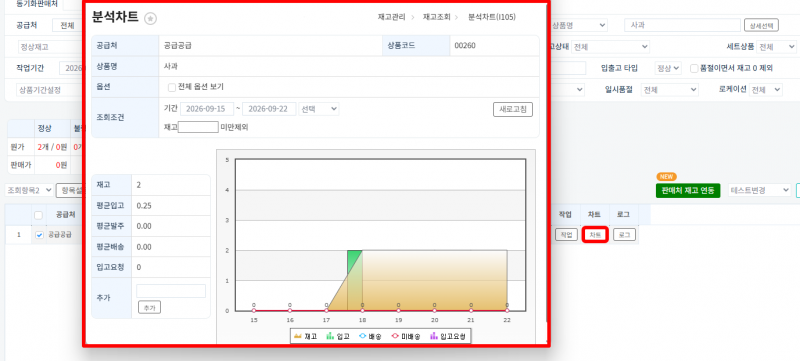800x361 pixels.
Task: Click the 추가 button
Action: click(149, 307)
